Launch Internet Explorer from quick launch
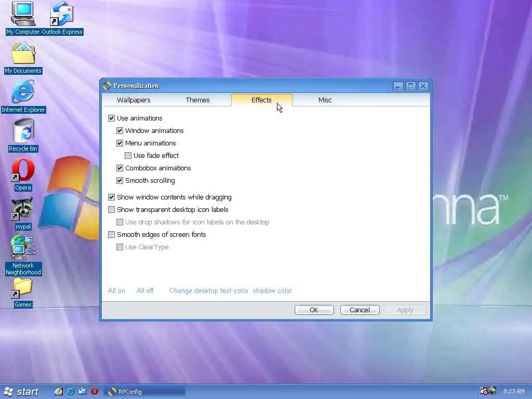This screenshot has height=399, width=532. pyautogui.click(x=71, y=391)
